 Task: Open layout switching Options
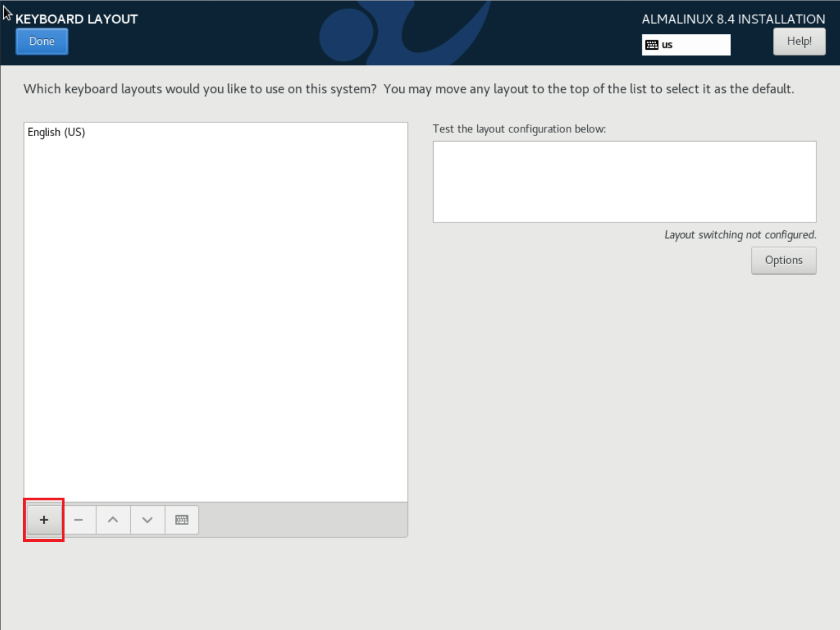(x=783, y=260)
